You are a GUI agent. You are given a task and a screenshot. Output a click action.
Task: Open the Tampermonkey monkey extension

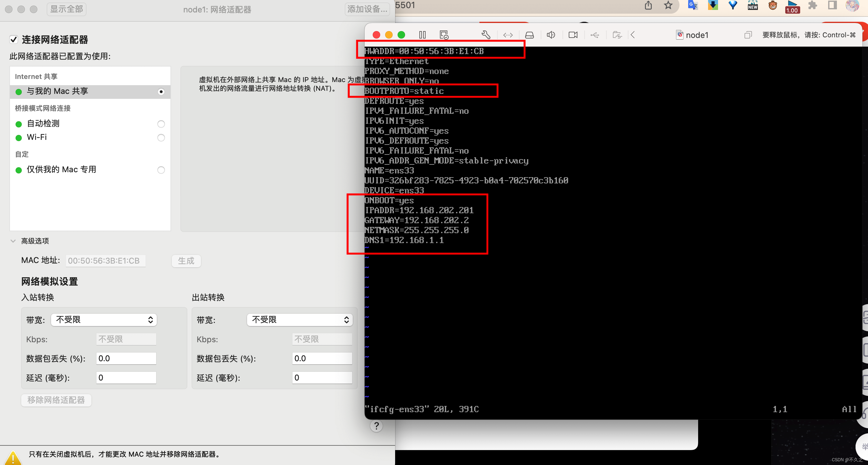[x=772, y=5]
